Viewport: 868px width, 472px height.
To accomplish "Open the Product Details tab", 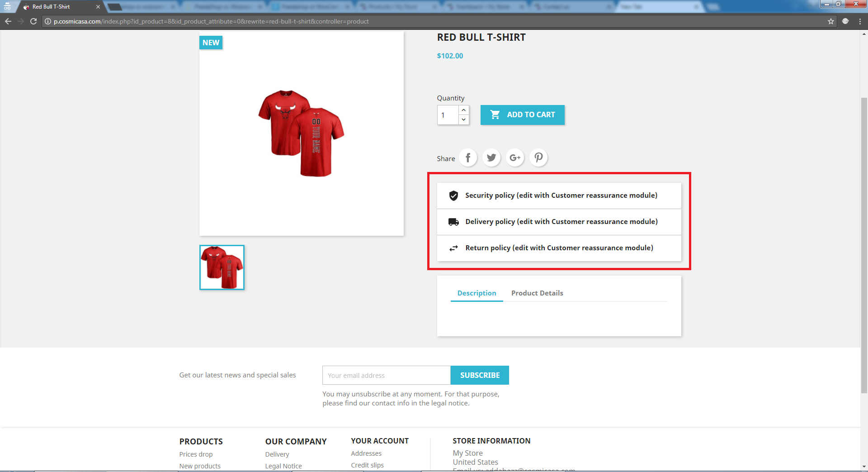I will point(537,293).
